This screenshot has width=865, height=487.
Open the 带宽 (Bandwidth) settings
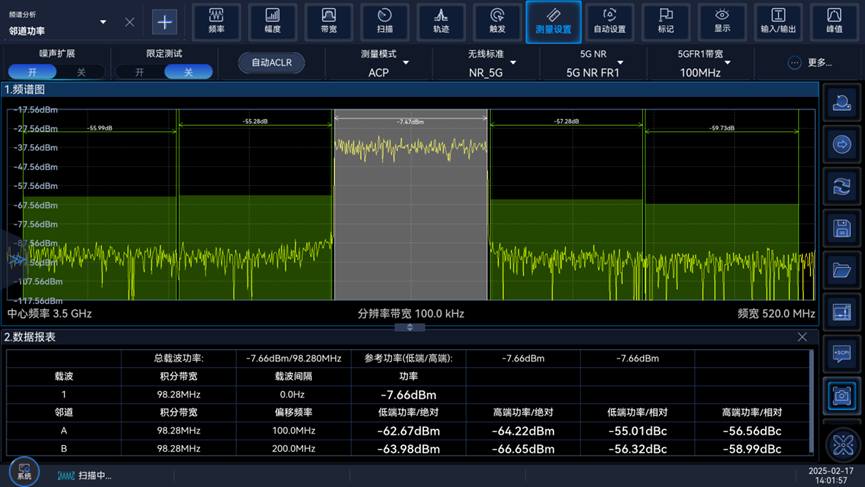tap(328, 21)
